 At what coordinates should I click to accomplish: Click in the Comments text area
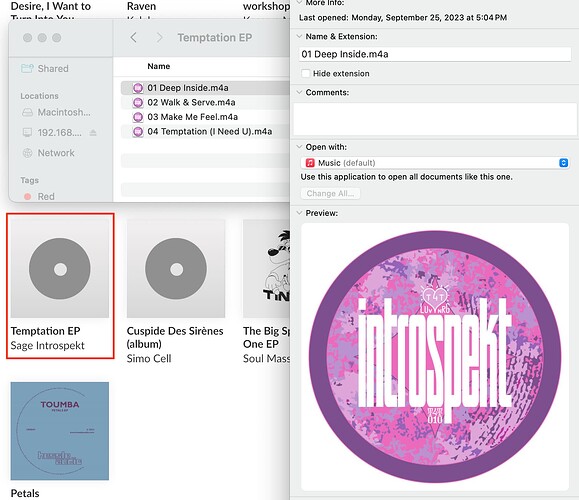pos(435,119)
